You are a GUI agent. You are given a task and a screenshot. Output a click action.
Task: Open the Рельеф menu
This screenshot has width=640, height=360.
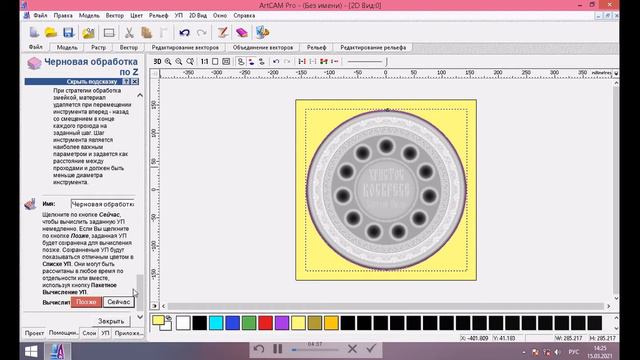pyautogui.click(x=158, y=16)
